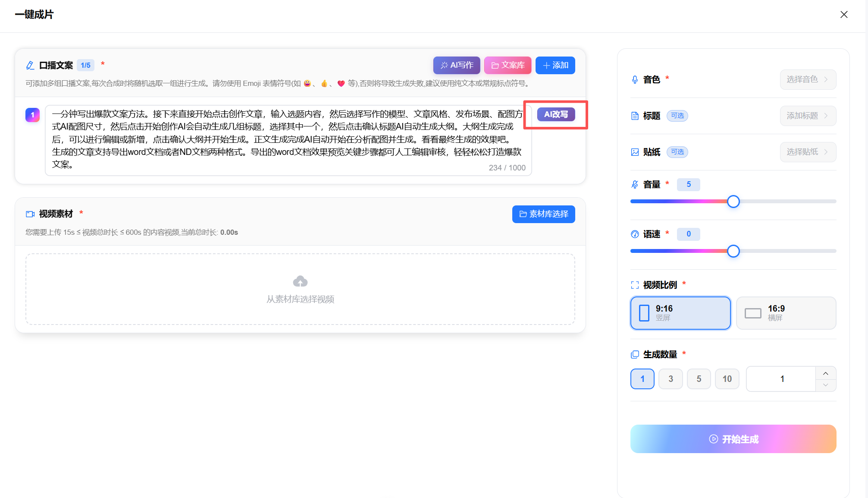This screenshot has width=868, height=498.
Task: Click the document icon beside 标题
Action: 635,116
